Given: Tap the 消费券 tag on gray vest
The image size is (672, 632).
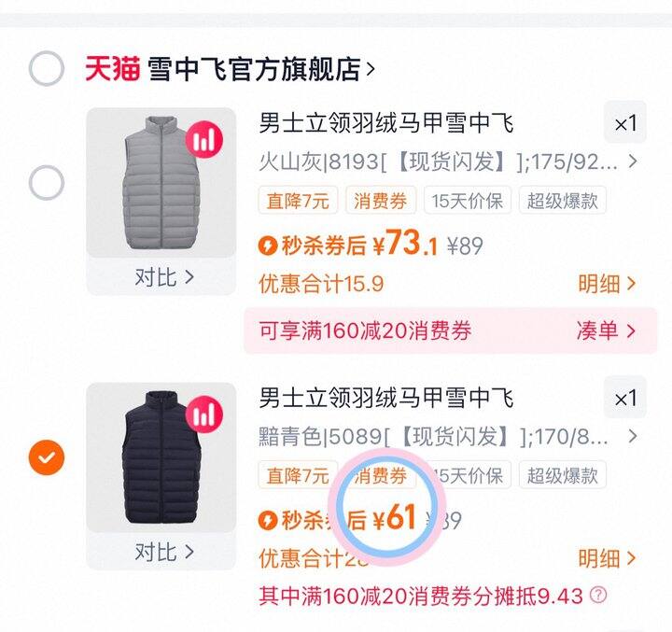Looking at the screenshot, I should (x=381, y=200).
